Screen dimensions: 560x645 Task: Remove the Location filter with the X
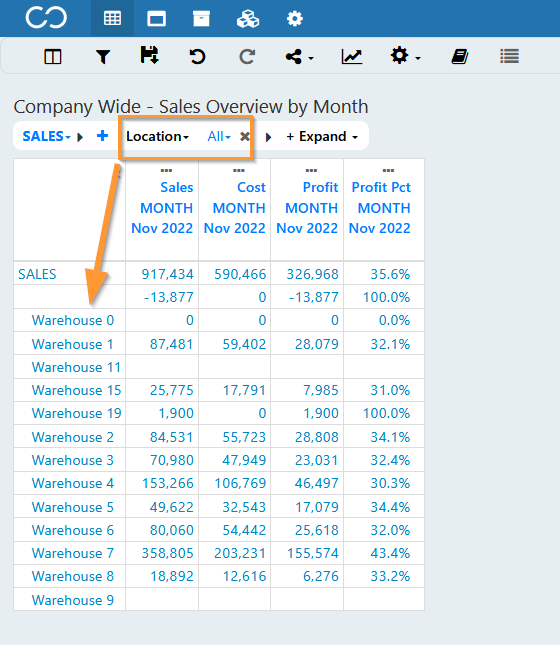coord(245,136)
